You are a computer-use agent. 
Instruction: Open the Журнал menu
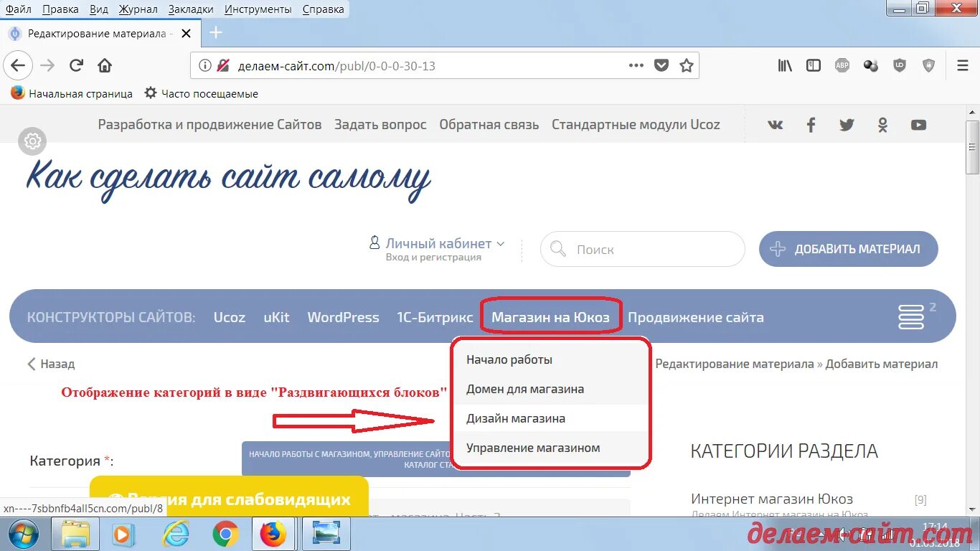pos(139,9)
